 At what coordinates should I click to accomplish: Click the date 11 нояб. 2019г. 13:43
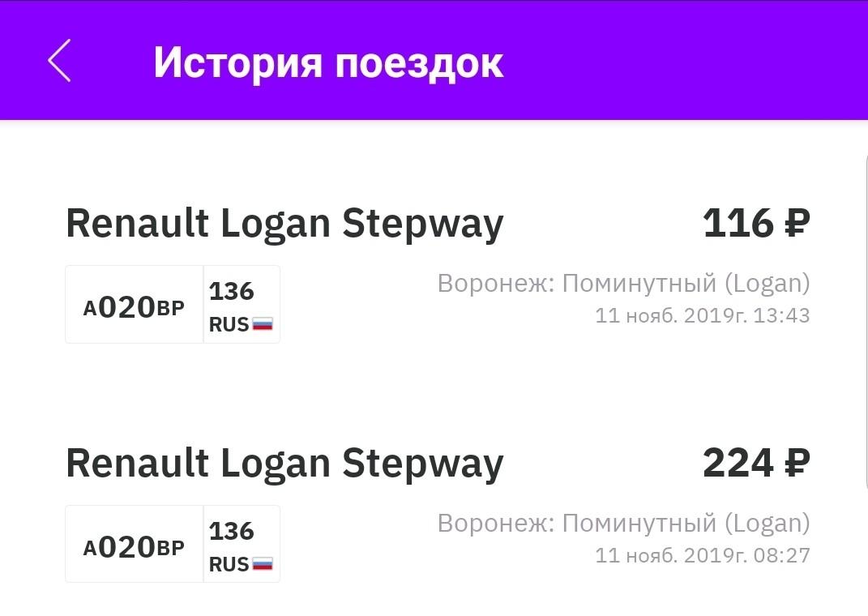(702, 315)
